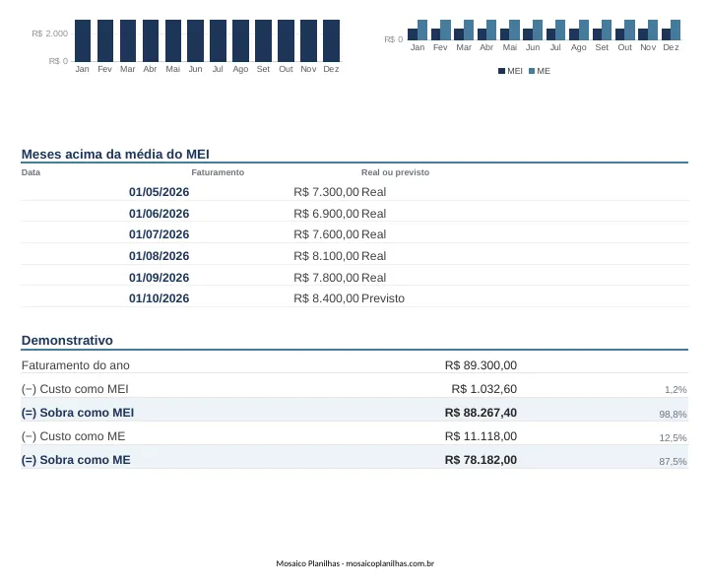Viewport: 708px width, 588px height.
Task: Click the value R$ 7.600,00
Action: pos(326,234)
